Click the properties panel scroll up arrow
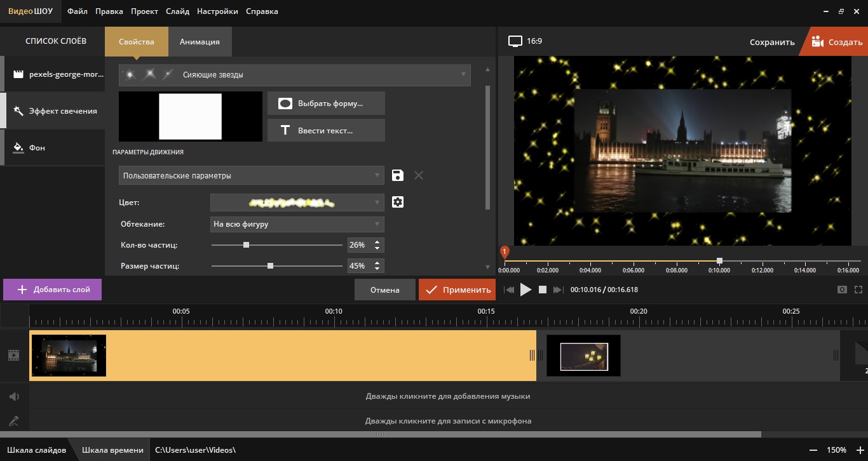The image size is (868, 461). [488, 70]
